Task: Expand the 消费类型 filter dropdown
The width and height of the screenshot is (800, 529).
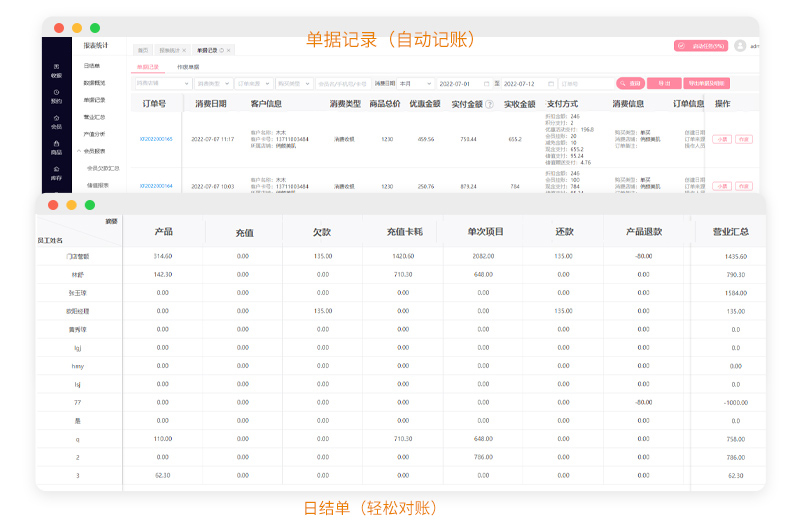Action: click(x=214, y=84)
